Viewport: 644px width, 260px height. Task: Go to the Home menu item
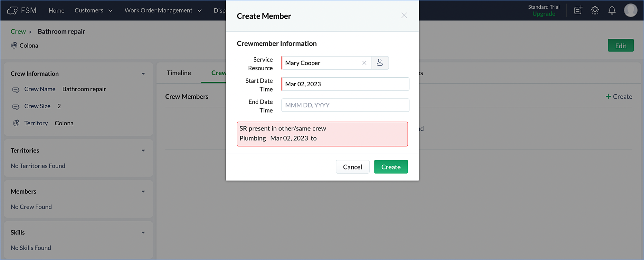[56, 10]
